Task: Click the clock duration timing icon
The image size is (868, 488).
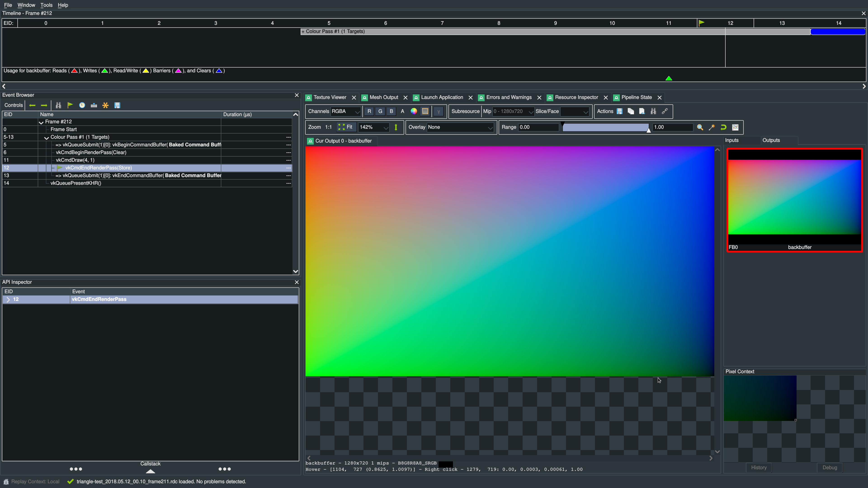Action: pos(82,106)
